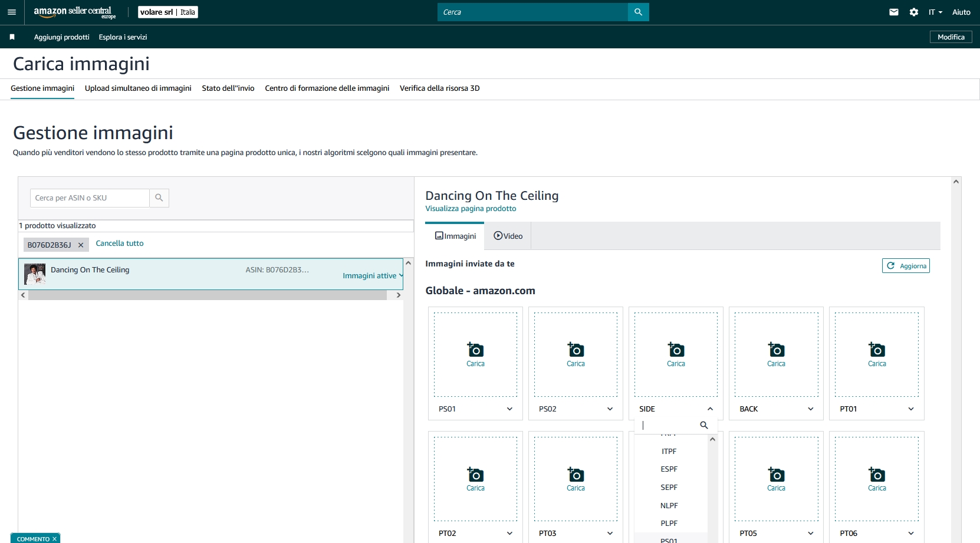Screen dimensions: 980x543
Task: Select ESPF option in dropdown list
Action: 669,469
